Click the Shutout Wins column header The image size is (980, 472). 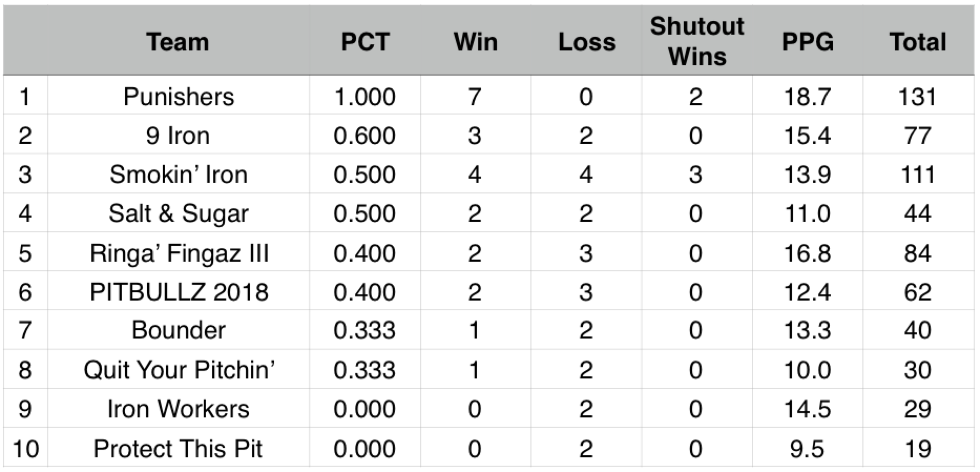point(697,41)
